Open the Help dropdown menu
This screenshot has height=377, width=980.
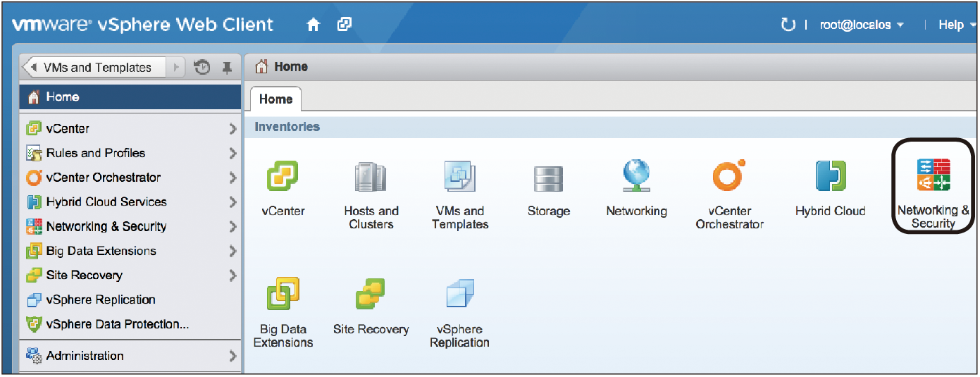[x=957, y=25]
